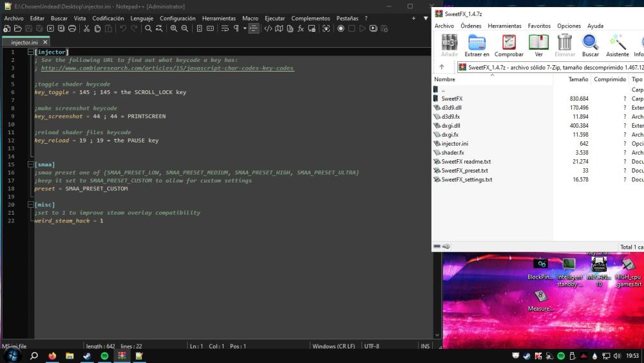
Task: Open the Document Map icon
Action: point(279,29)
